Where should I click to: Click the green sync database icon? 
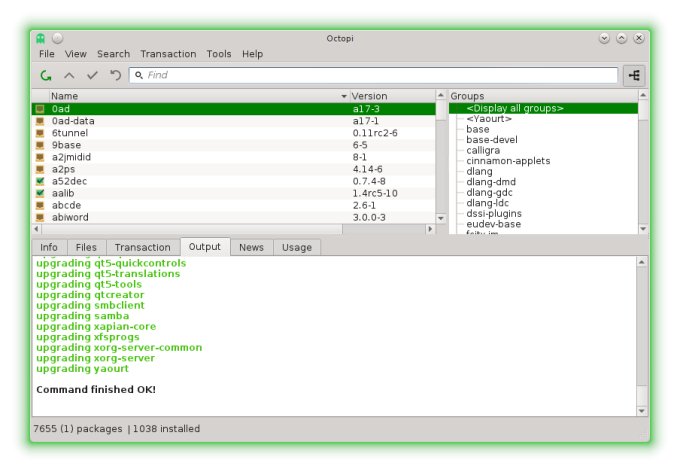point(46,75)
